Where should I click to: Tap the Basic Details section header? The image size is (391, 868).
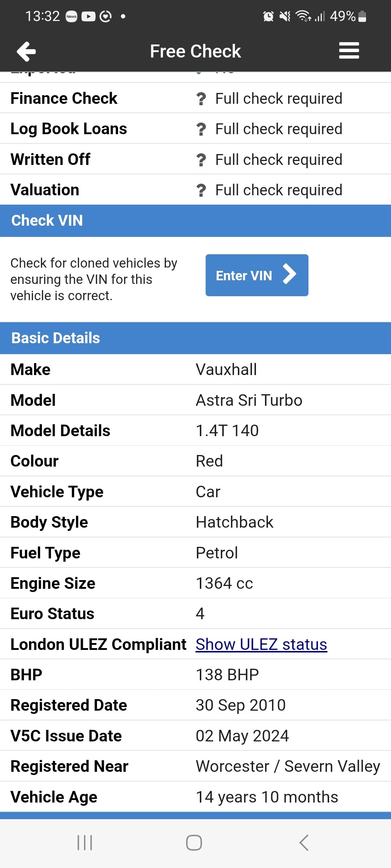pyautogui.click(x=195, y=338)
